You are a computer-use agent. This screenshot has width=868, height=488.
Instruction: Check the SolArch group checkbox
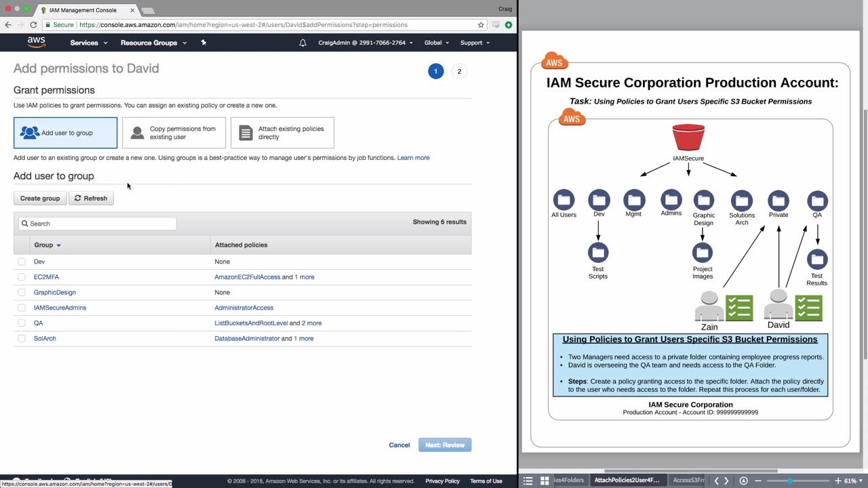click(x=22, y=339)
